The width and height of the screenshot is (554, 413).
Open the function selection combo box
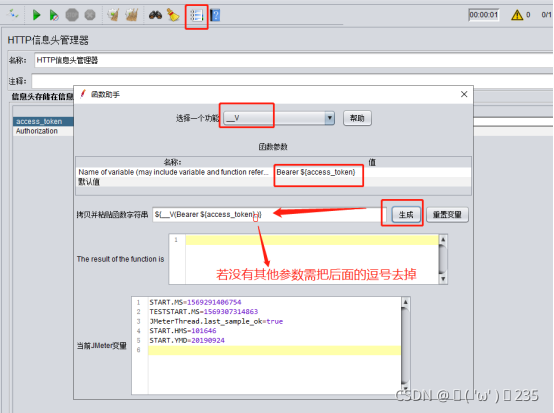[279, 118]
